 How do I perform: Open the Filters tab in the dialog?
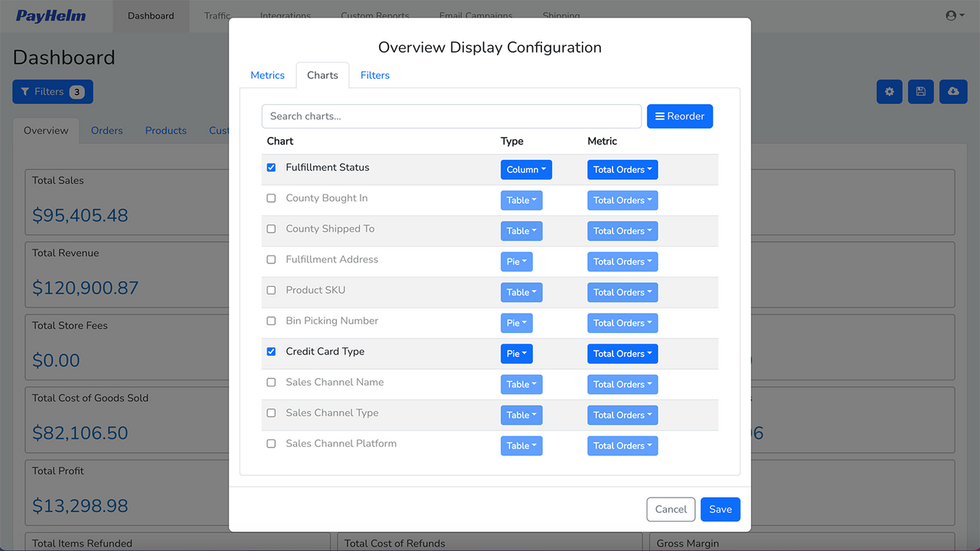click(x=374, y=75)
